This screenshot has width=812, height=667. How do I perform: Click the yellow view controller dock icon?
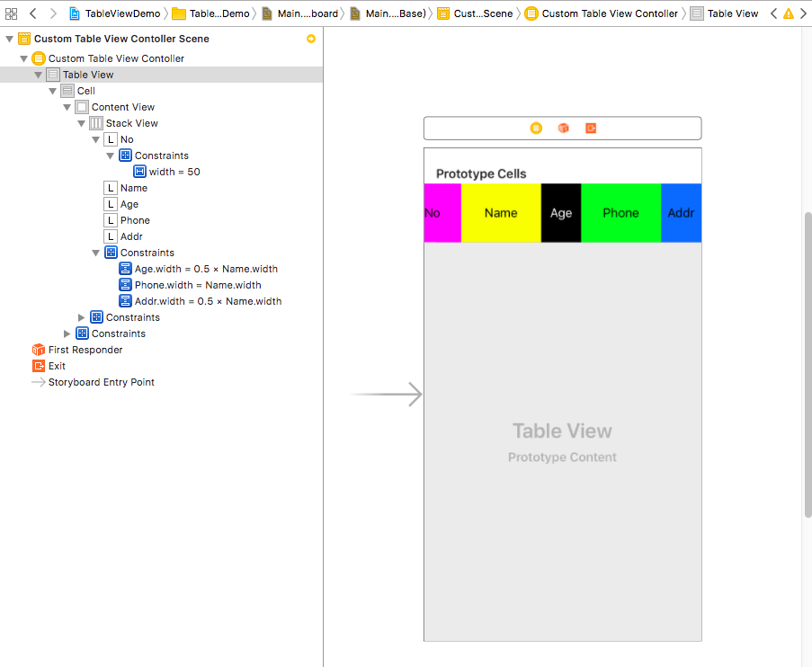tap(536, 129)
